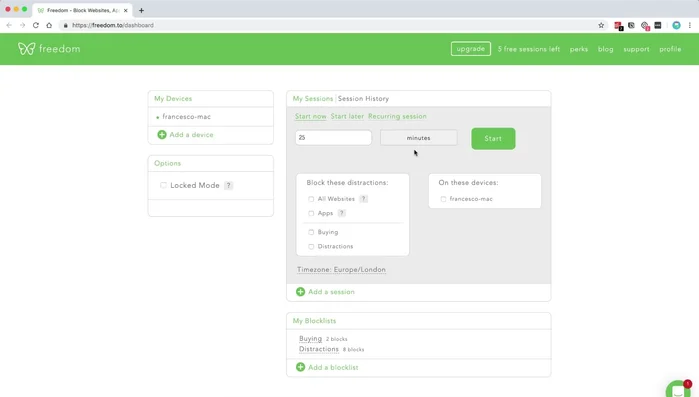699x397 pixels.
Task: Open the Apps help question mark
Action: (341, 213)
